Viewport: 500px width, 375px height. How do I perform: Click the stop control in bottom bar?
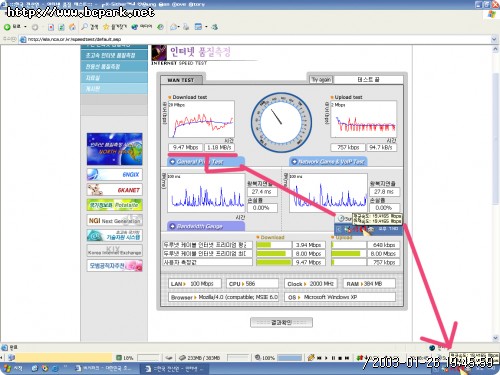340,358
